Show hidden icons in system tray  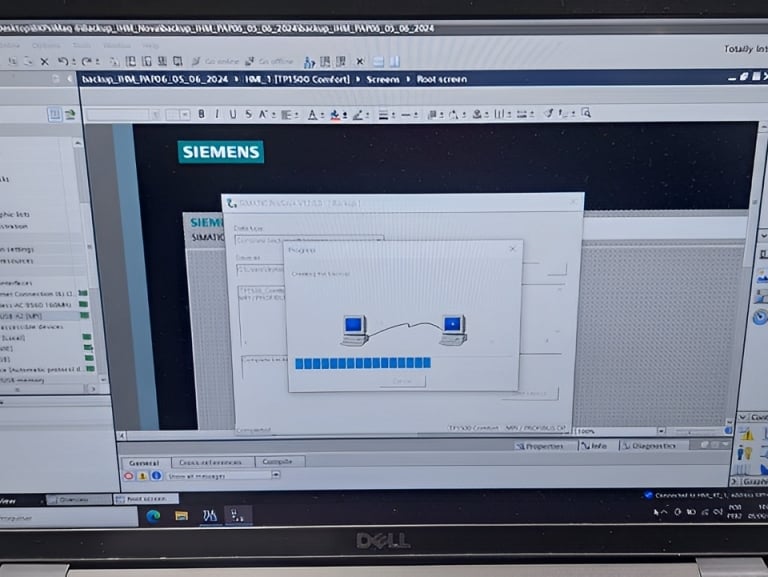tap(664, 512)
